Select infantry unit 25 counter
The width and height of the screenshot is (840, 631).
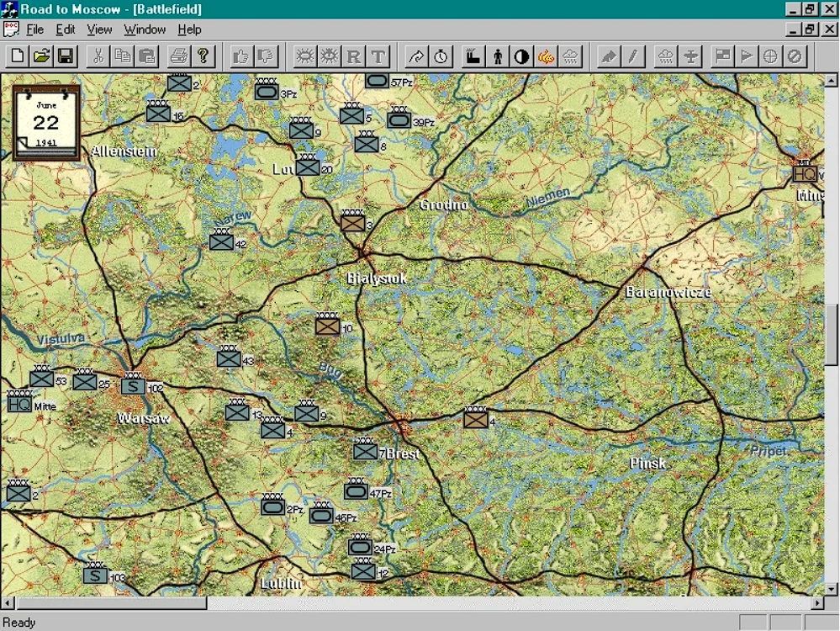[x=85, y=379]
